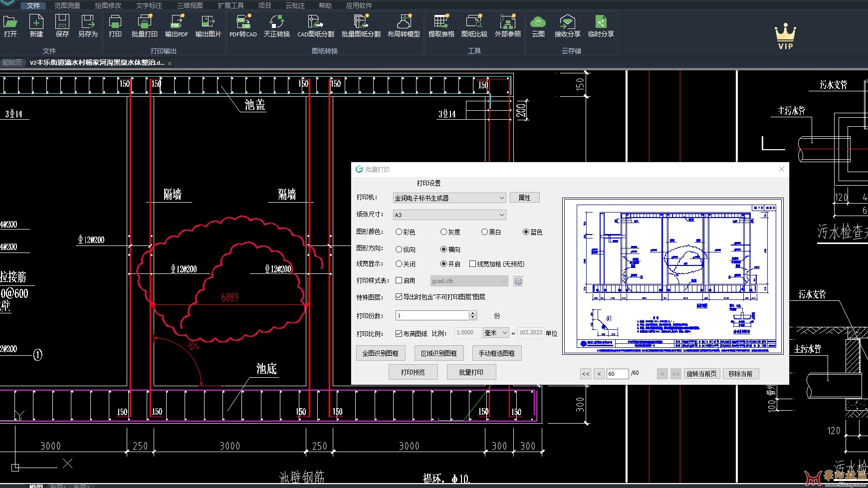Viewport: 868px width, 488px height.
Task: Click the print preview thumbnail
Action: pos(673,276)
